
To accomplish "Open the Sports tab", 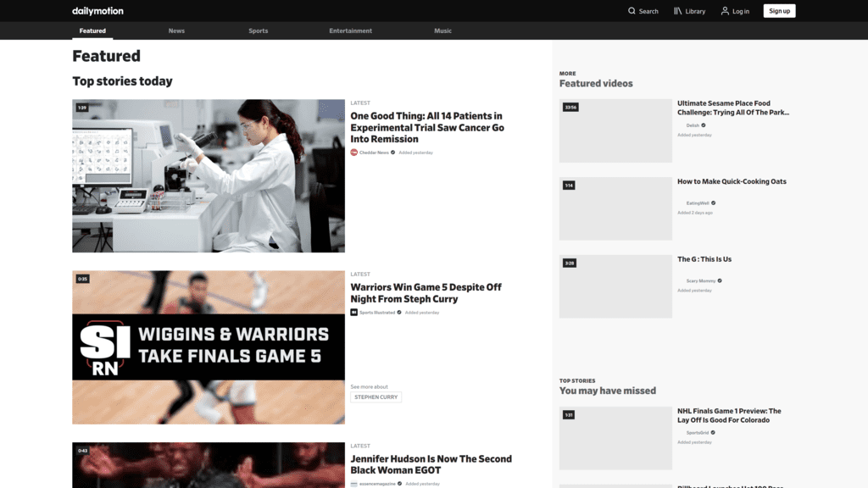I will [258, 31].
